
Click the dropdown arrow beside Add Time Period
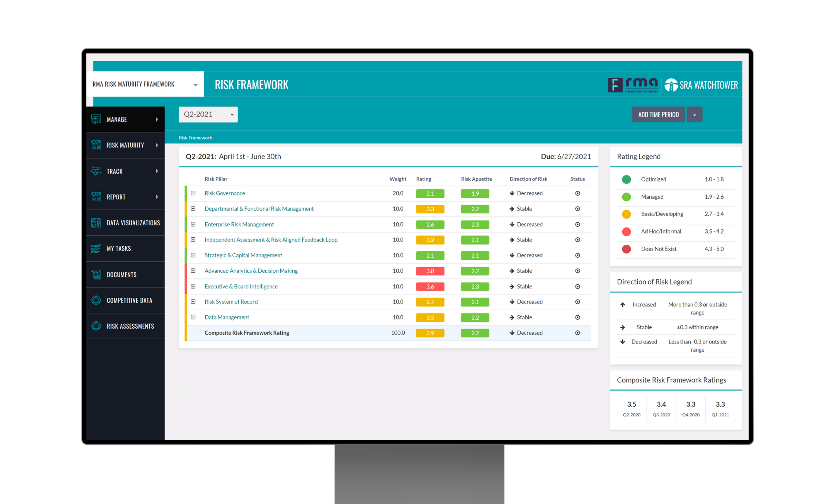coord(694,115)
